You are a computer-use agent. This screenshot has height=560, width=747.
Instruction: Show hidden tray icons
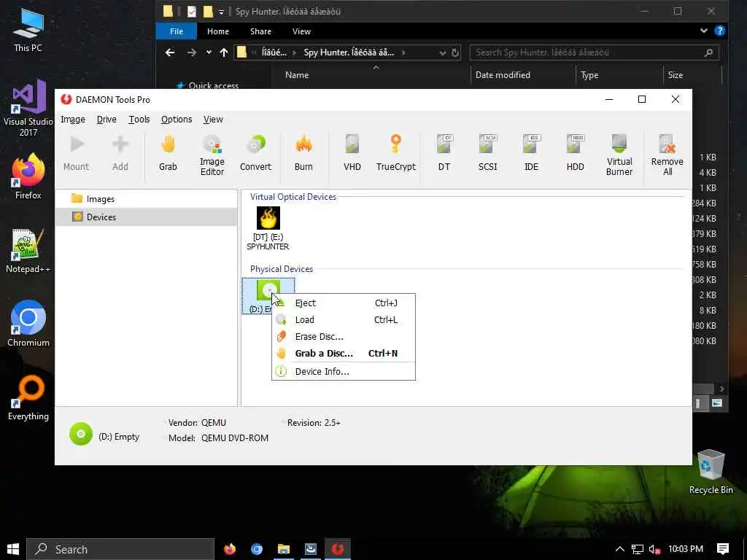click(619, 549)
